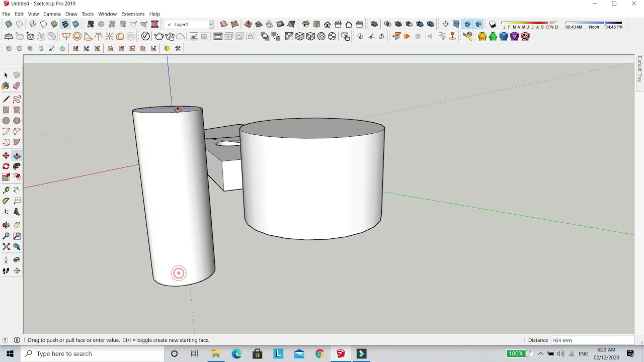
Task: Activate the Orbit tool
Action: 6,225
